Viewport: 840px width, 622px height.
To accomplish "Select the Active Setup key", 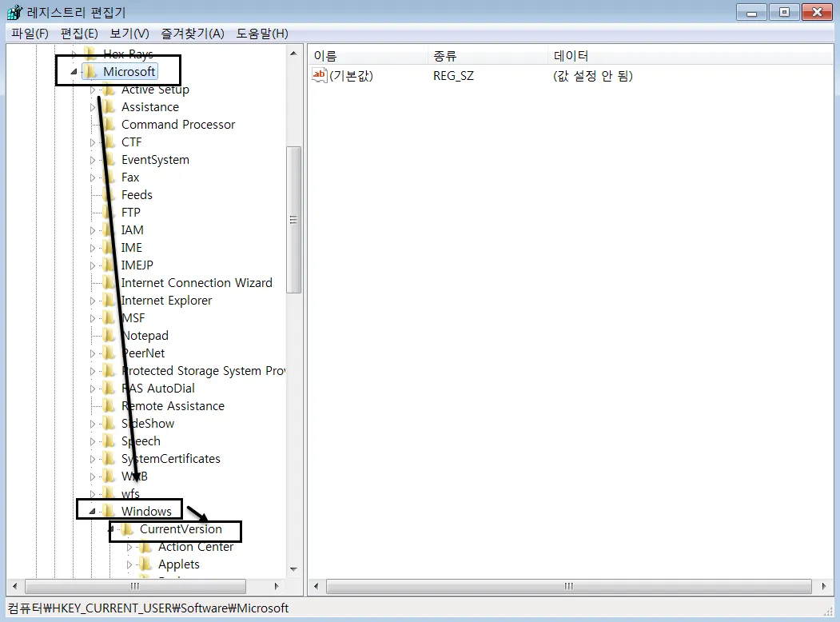I will tap(155, 90).
